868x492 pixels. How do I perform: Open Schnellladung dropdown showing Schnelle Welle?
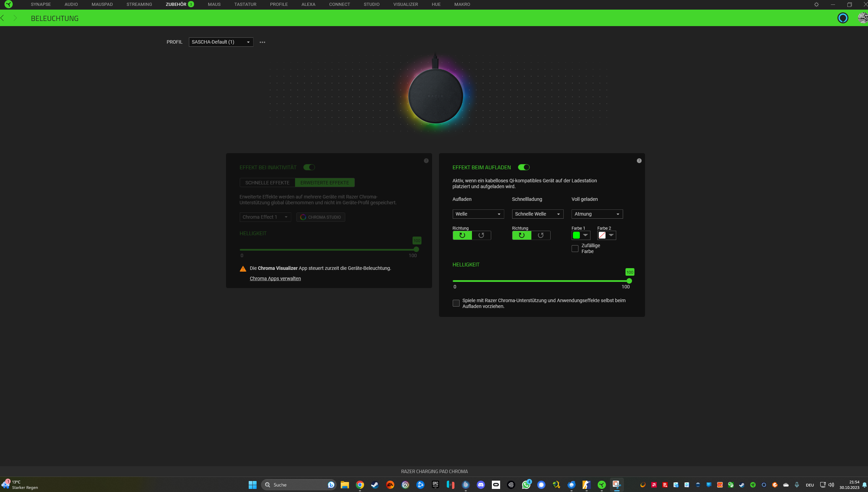point(538,214)
